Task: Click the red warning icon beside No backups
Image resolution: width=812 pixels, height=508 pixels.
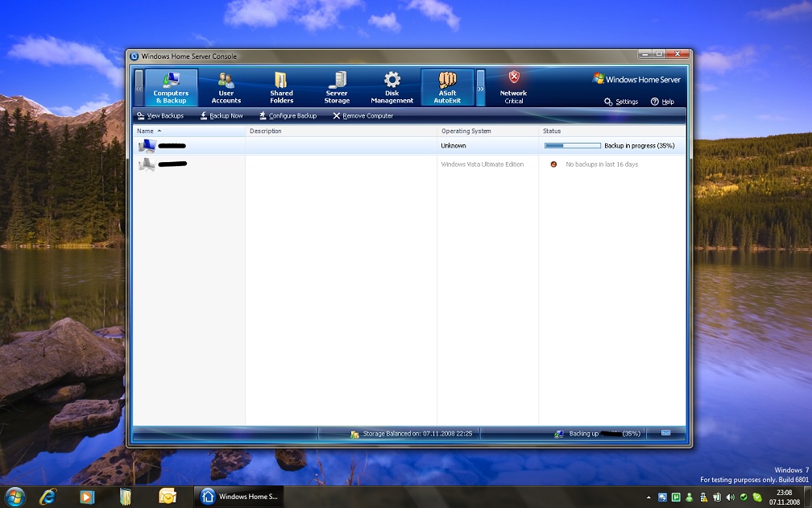Action: [x=553, y=164]
